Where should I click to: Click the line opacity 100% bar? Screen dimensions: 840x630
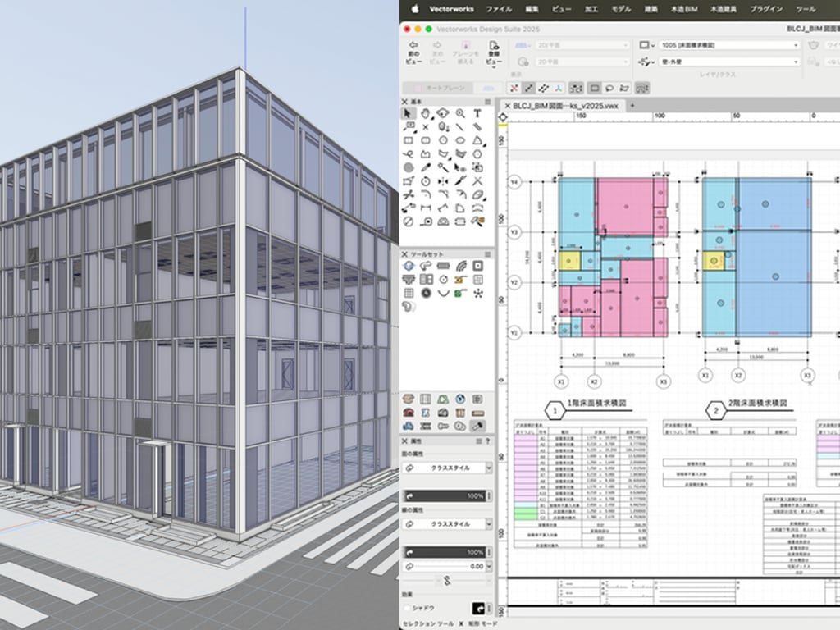444,552
